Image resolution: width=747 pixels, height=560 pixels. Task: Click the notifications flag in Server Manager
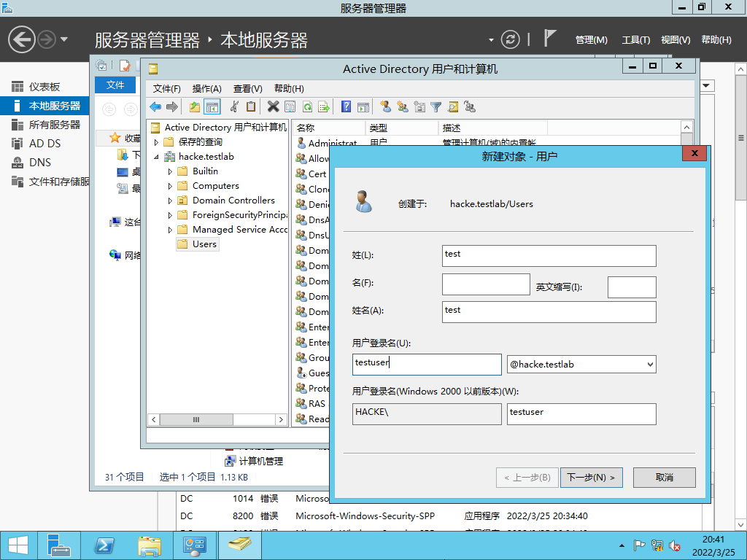(x=550, y=38)
